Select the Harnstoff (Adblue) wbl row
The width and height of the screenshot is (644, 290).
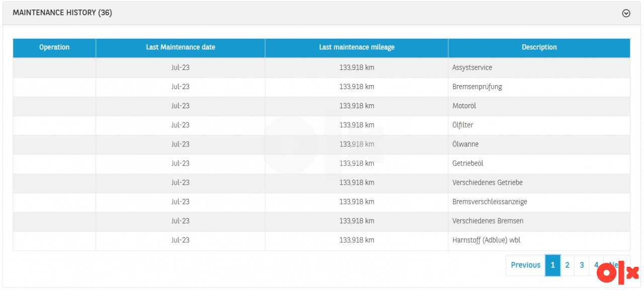point(486,240)
